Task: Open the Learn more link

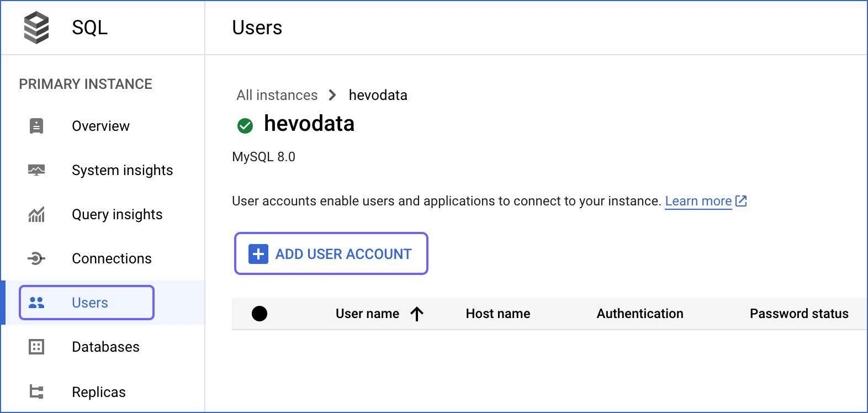Action: point(698,201)
